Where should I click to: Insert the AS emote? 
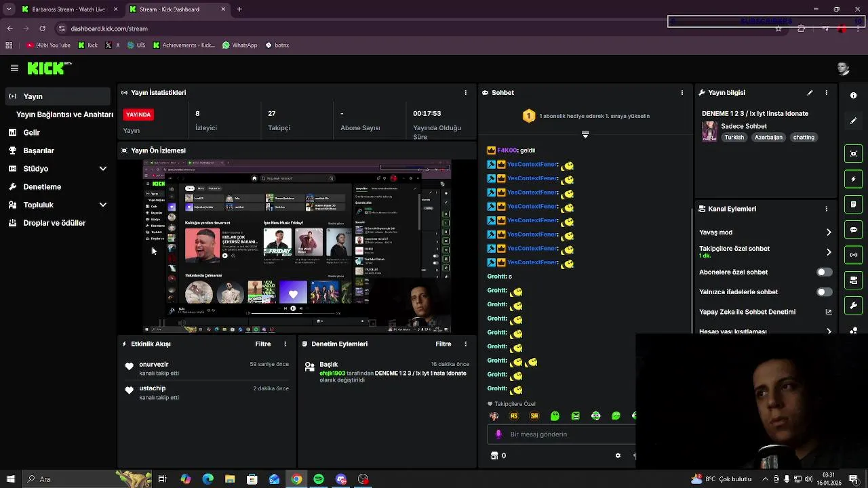point(514,416)
